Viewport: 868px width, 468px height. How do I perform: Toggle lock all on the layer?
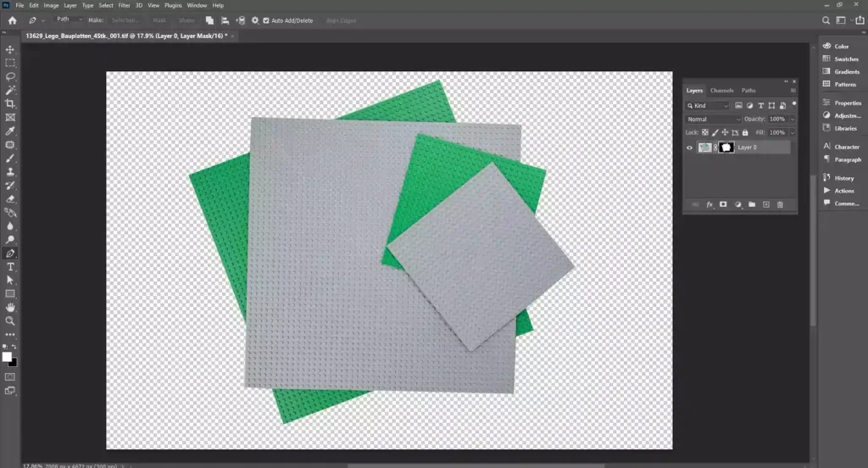click(x=745, y=133)
